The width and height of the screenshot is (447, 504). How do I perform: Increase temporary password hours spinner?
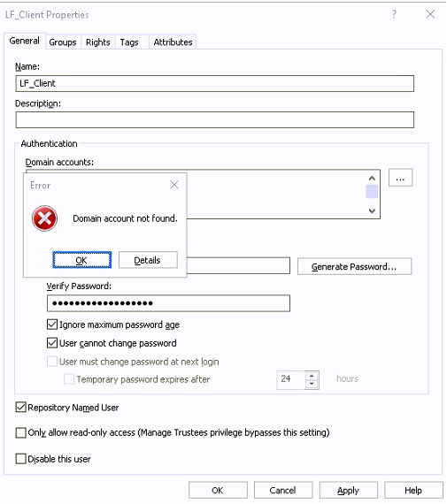point(312,376)
